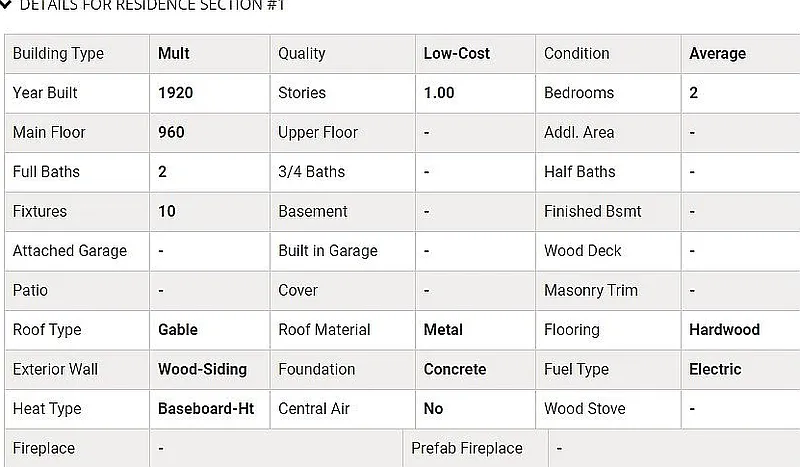The width and height of the screenshot is (800, 467).
Task: Click the Bedrooms label cell
Action: [608, 93]
